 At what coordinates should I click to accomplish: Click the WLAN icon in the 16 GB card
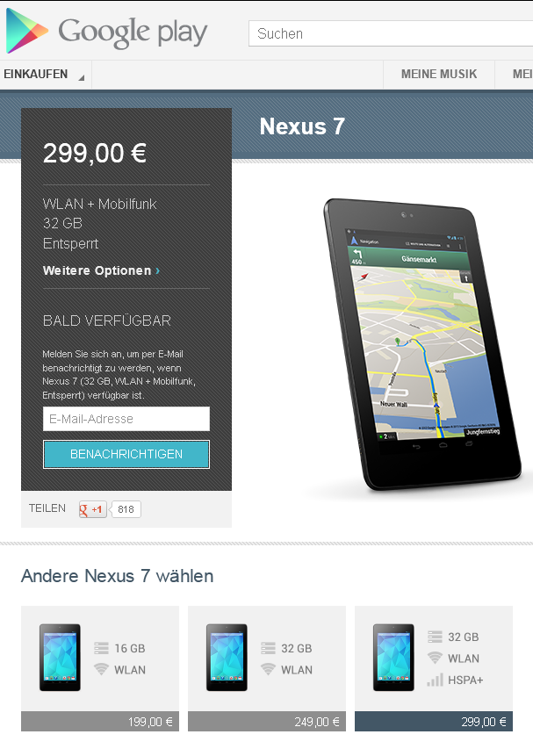(x=101, y=669)
